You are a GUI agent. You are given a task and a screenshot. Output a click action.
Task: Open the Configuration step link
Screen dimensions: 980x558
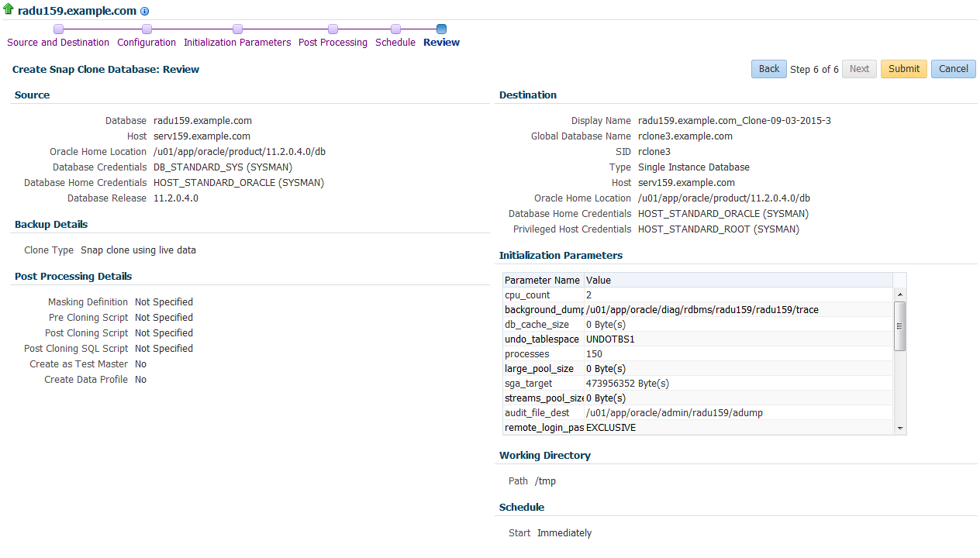point(147,43)
